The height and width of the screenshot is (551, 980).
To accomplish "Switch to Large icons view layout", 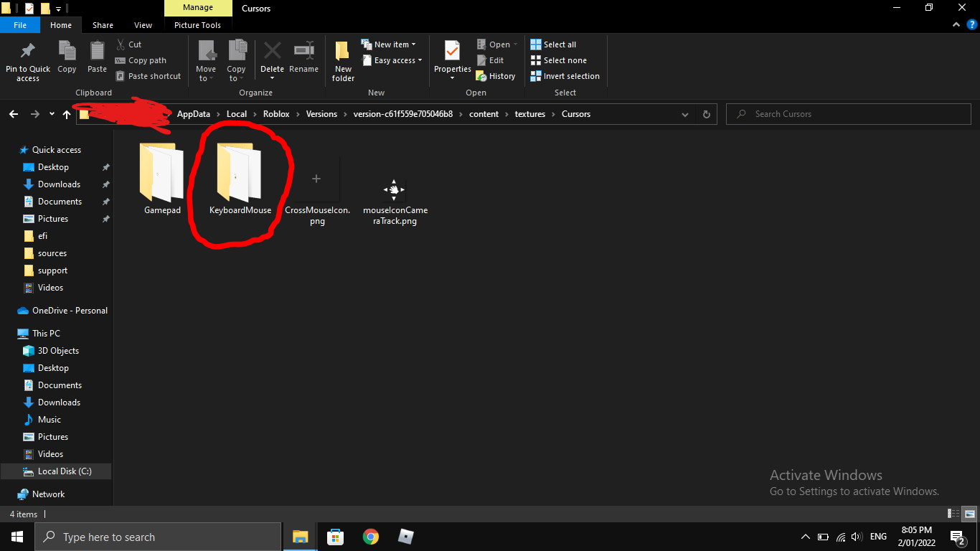I will [x=969, y=514].
